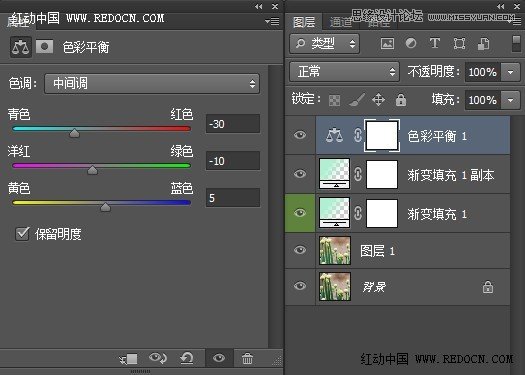Open the 类型 filter dropdown
This screenshot has width=525, height=375.
pos(324,44)
